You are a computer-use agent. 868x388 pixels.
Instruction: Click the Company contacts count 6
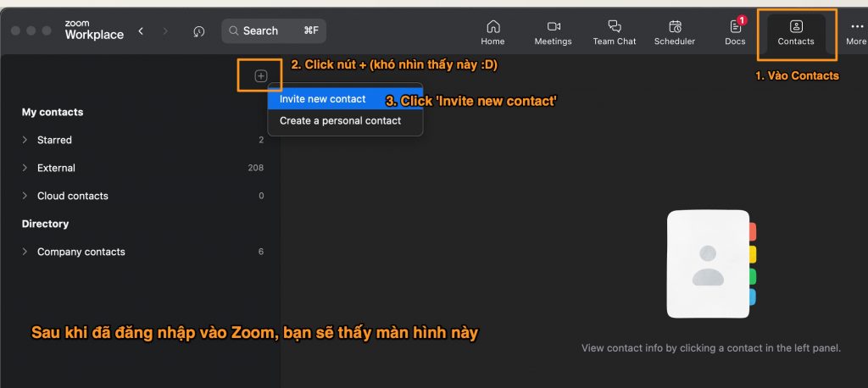coord(261,252)
